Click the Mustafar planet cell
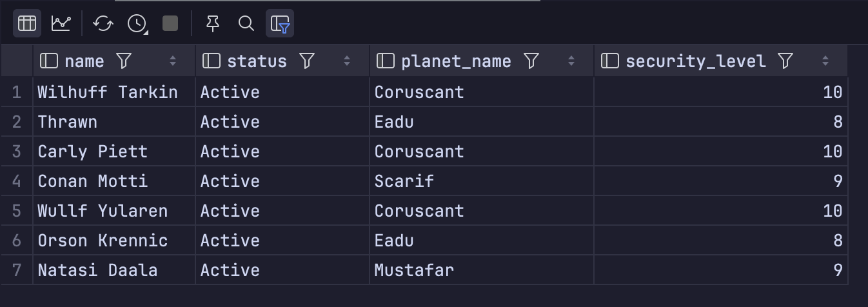 pyautogui.click(x=482, y=270)
